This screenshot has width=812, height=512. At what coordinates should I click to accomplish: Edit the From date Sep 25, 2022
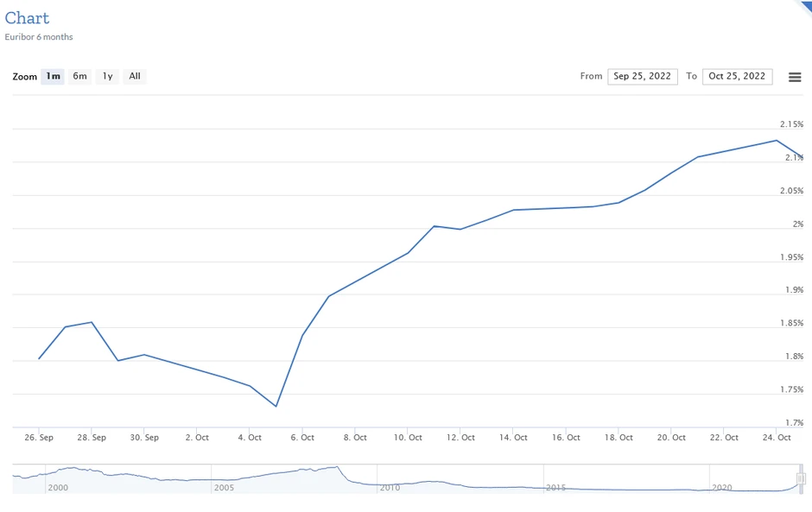642,76
